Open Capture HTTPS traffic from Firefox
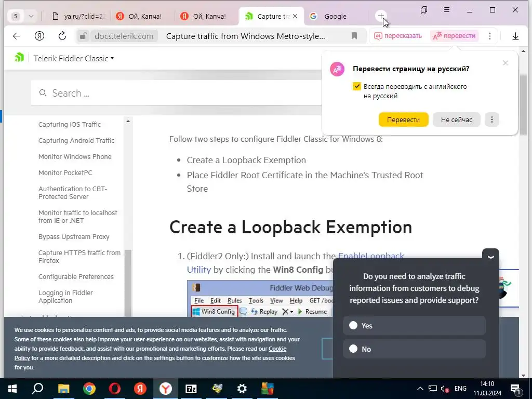The width and height of the screenshot is (532, 399). click(79, 257)
